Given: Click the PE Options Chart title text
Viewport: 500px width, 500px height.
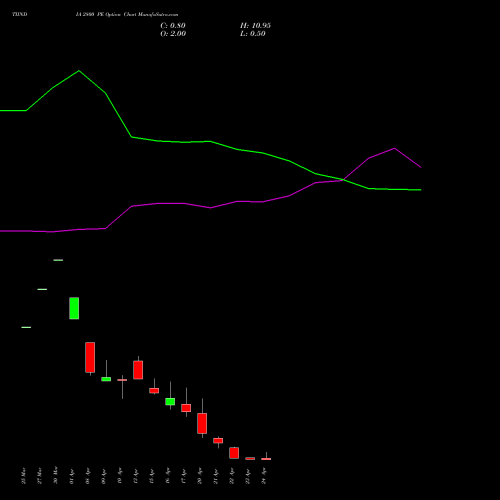Looking at the screenshot, I should [127, 15].
